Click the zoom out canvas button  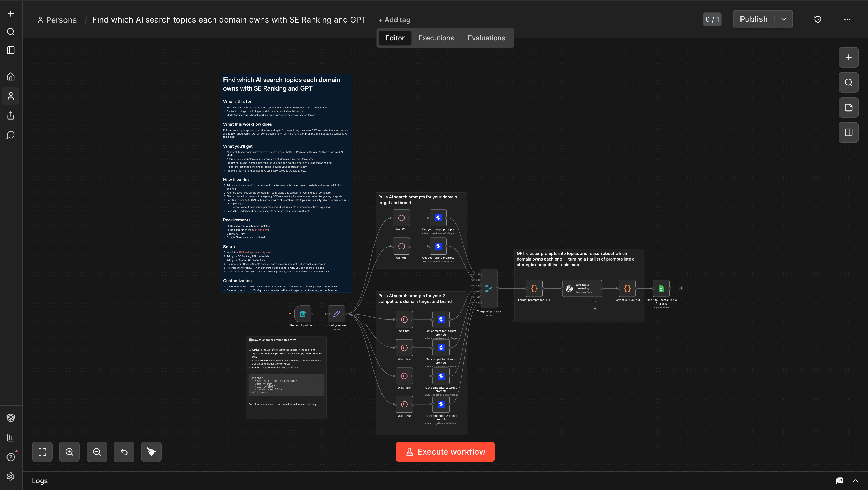97,452
